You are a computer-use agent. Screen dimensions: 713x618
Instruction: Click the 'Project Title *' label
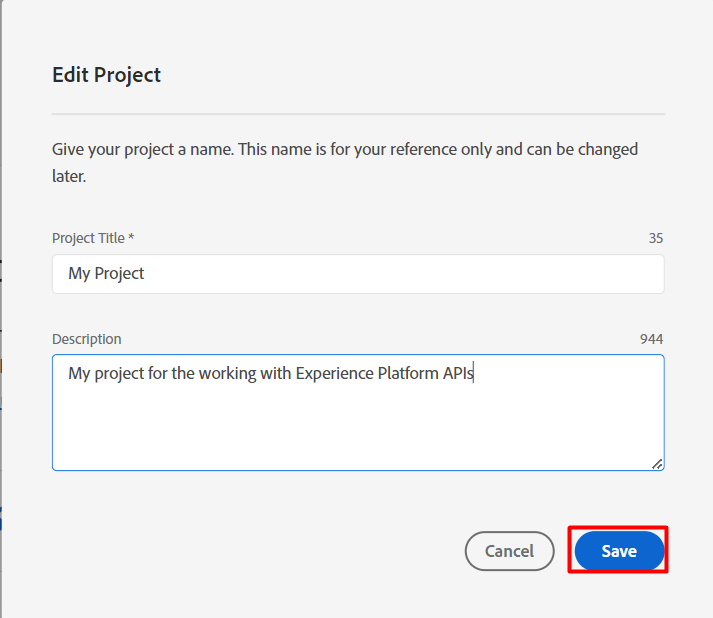point(93,238)
